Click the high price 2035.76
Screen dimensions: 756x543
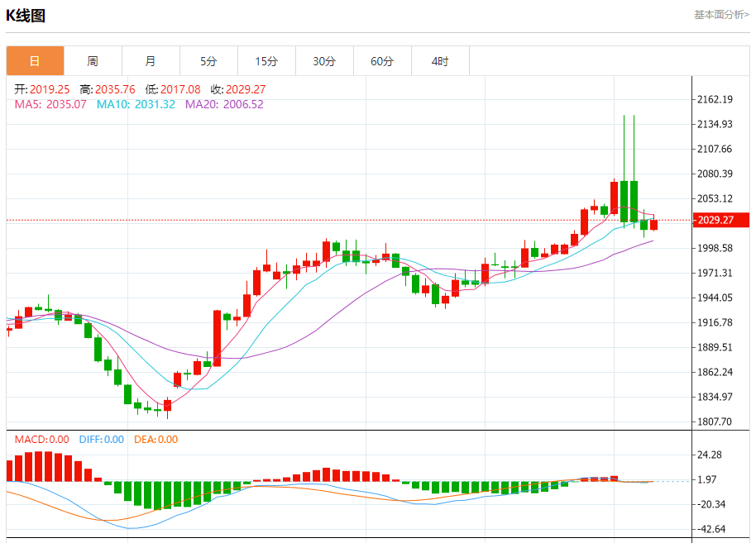[x=115, y=89]
